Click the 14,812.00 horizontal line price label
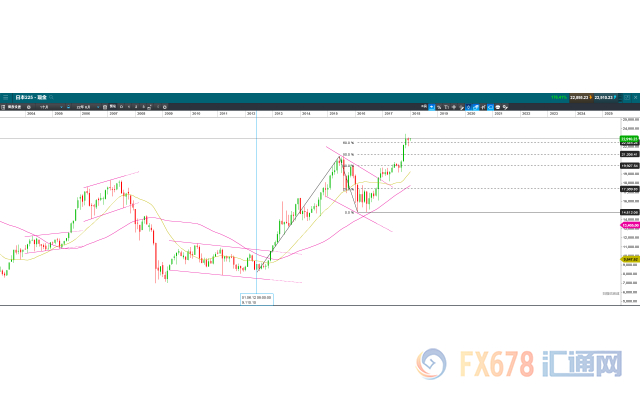This screenshot has width=640, height=400. 630,212
